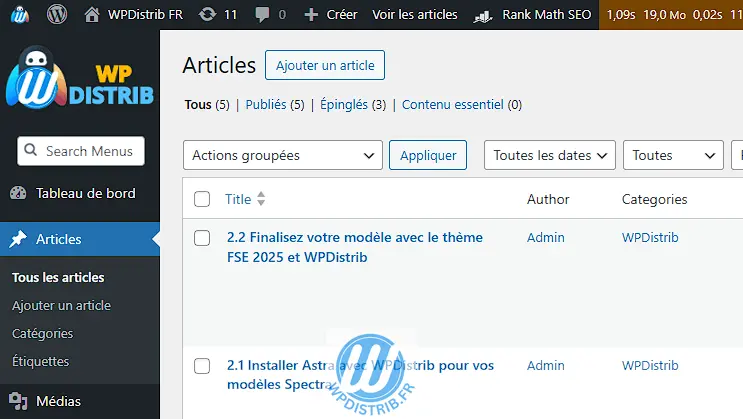Viewport: 743px width, 419px height.
Task: Click the Appliquer button
Action: (428, 155)
